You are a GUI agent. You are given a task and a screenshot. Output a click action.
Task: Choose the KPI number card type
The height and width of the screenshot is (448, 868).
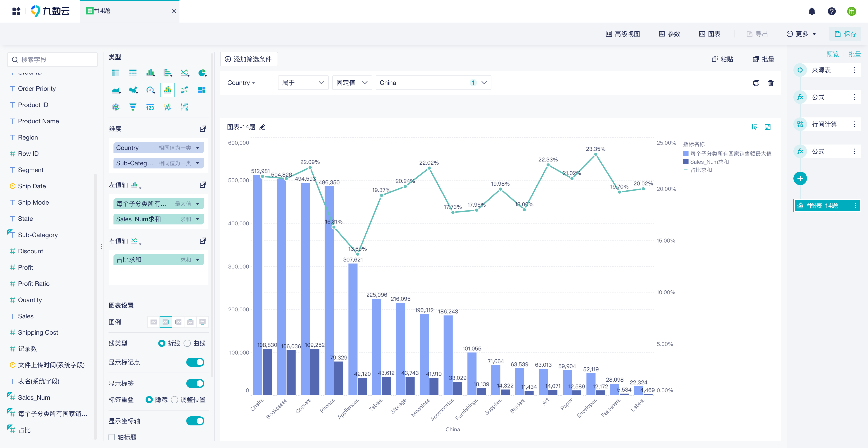(x=150, y=107)
